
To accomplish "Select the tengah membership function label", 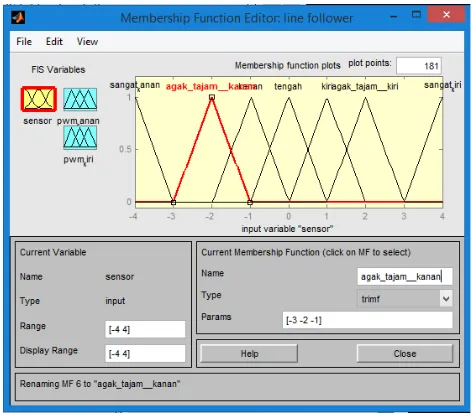I will [x=288, y=86].
